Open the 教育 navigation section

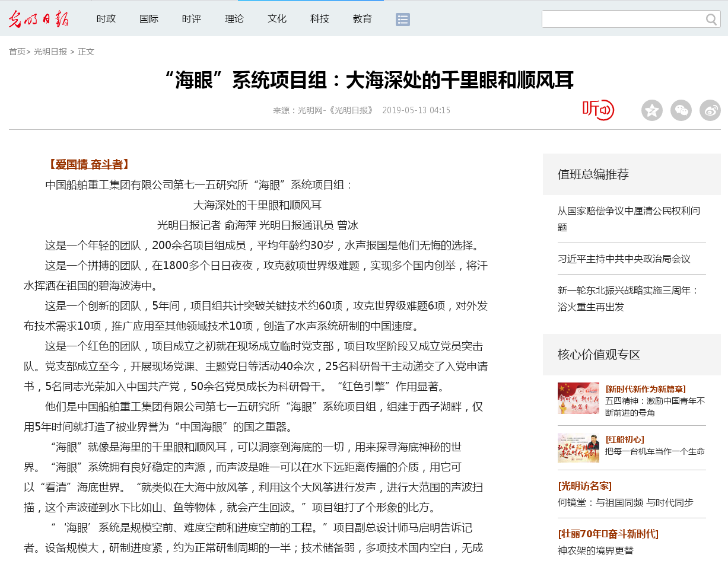pos(363,19)
